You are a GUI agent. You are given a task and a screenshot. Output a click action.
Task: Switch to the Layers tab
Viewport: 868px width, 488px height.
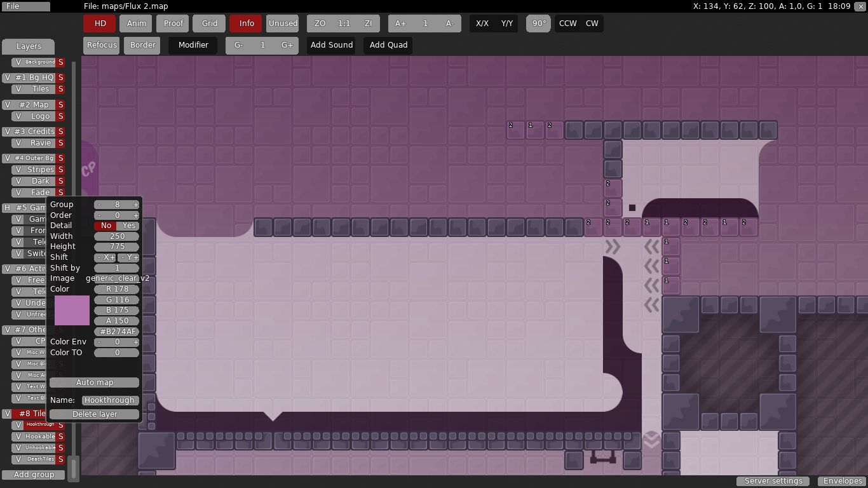click(x=29, y=46)
